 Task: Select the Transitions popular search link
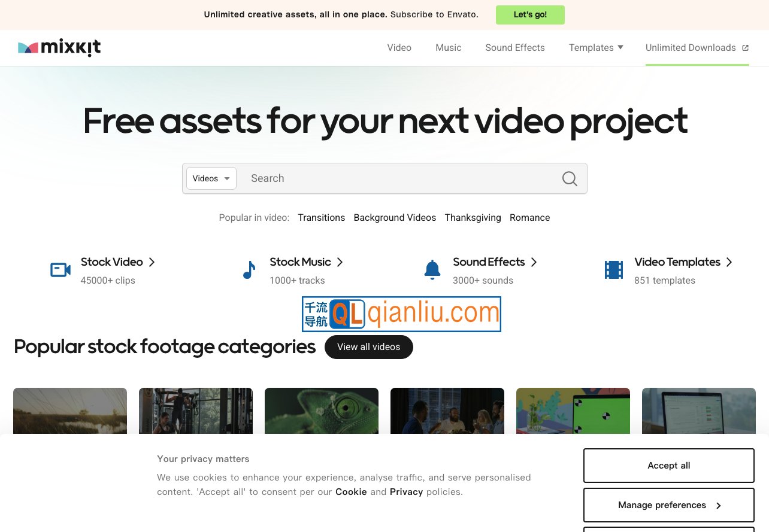pos(321,218)
